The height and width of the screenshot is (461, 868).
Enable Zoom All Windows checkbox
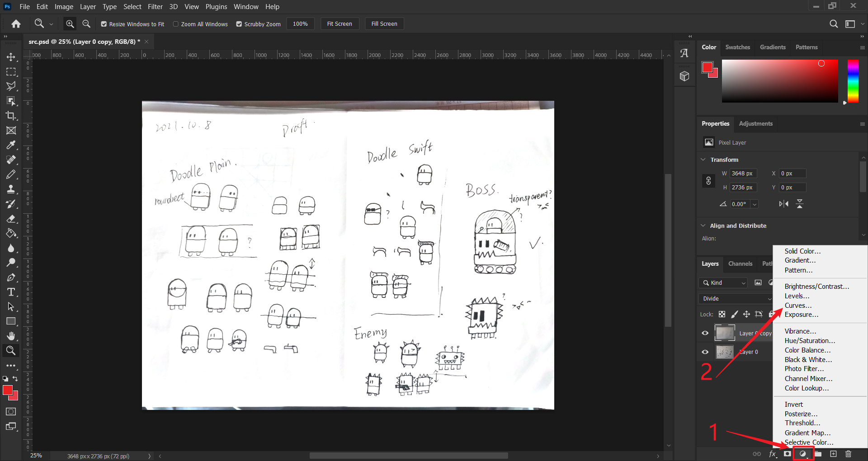click(x=176, y=24)
